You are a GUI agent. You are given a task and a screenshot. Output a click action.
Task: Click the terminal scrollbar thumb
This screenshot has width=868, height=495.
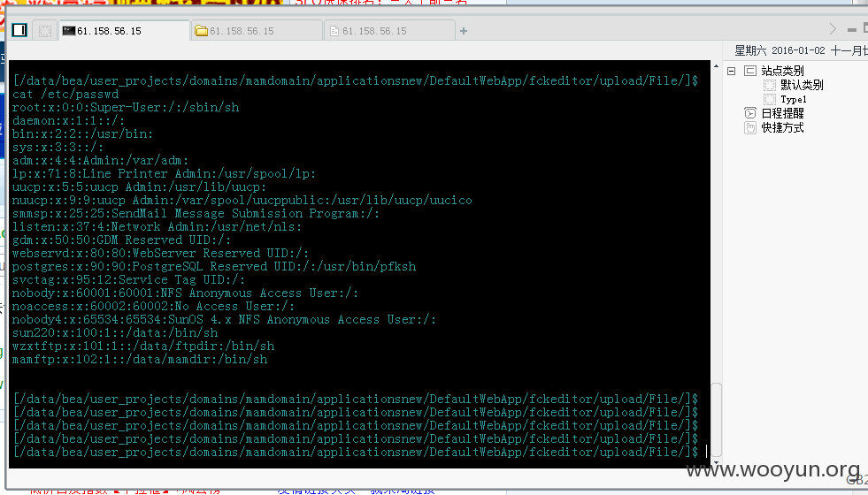pos(716,419)
